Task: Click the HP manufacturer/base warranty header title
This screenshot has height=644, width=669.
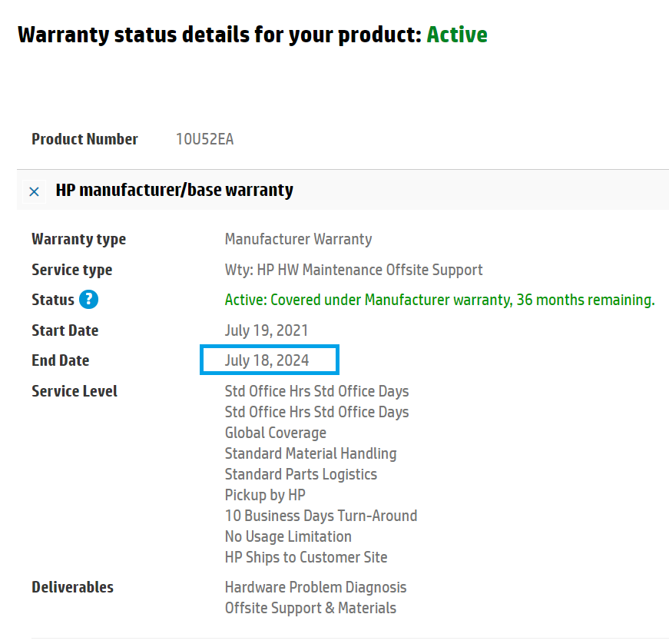Action: [x=174, y=191]
